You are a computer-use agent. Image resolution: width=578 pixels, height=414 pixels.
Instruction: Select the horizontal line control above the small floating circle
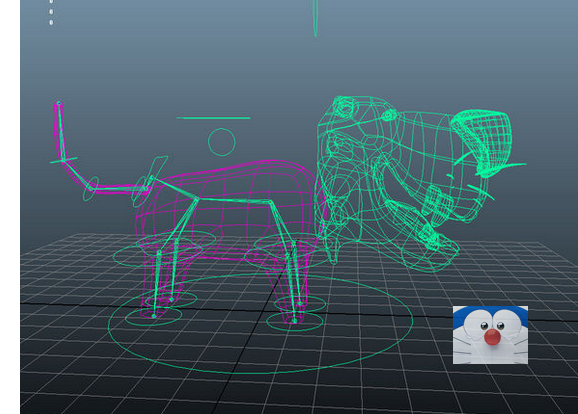point(213,118)
